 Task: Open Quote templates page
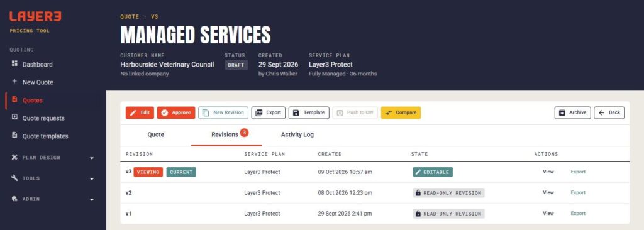45,136
